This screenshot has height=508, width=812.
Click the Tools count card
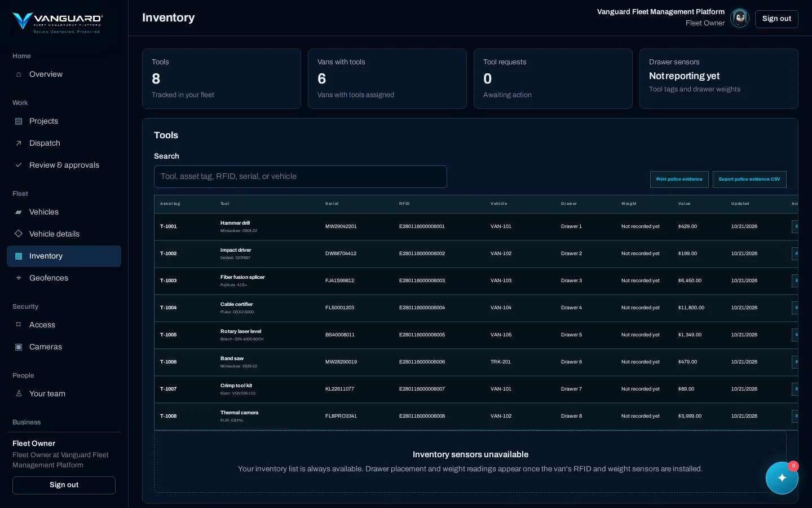click(222, 78)
